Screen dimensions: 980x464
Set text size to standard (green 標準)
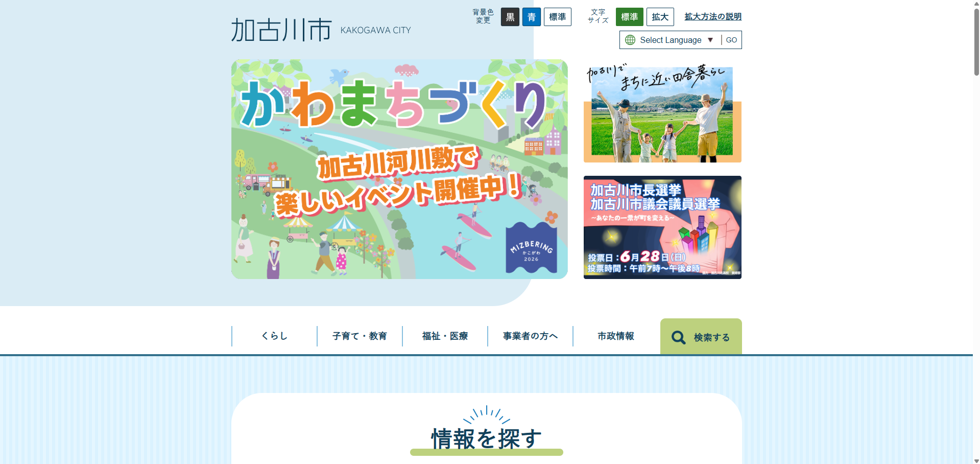630,17
